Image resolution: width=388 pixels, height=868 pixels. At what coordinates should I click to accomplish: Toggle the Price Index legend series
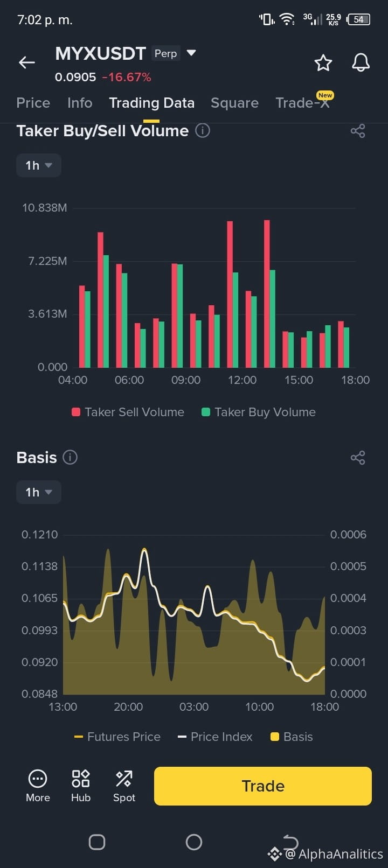click(215, 737)
